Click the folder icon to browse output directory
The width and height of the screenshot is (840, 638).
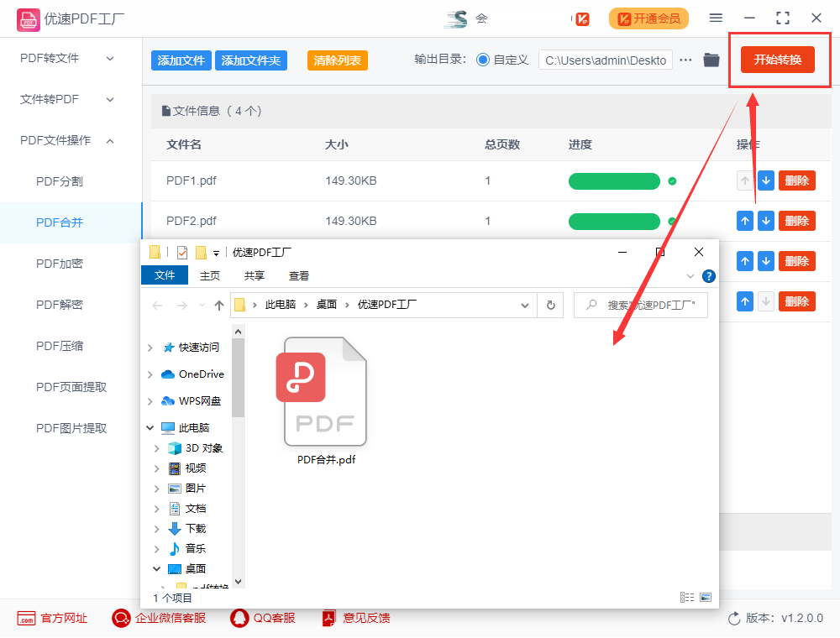point(713,60)
